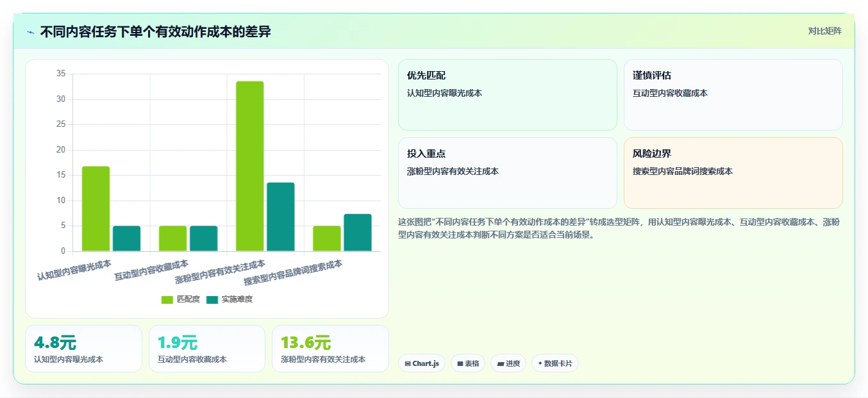
Task: Click the 对比矩阵 label in header
Action: point(824,31)
